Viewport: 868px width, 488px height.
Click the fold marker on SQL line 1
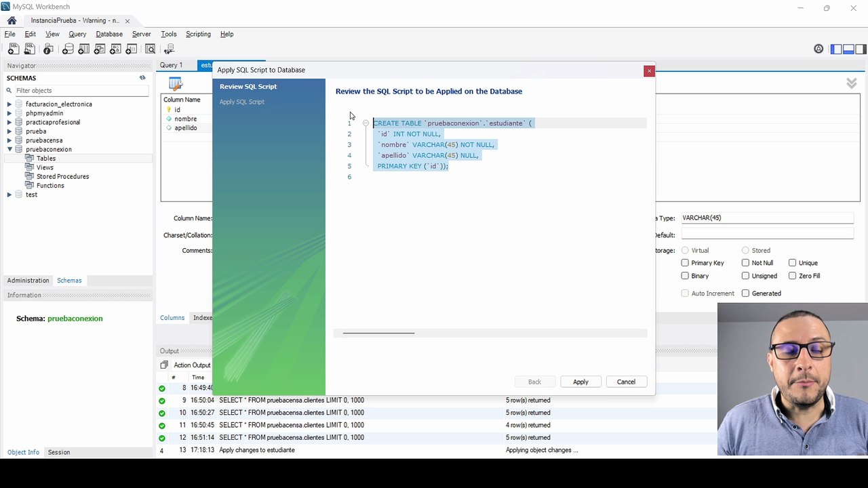(x=366, y=123)
